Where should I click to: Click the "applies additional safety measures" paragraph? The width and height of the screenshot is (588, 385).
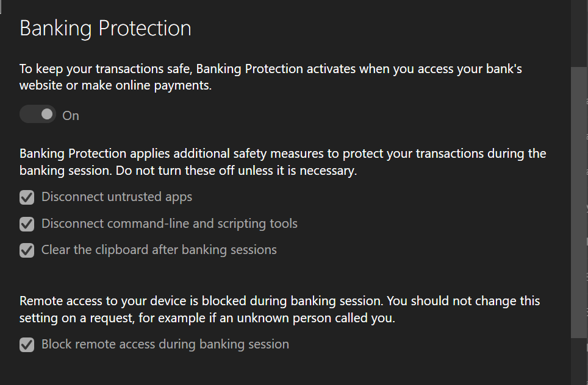(x=283, y=162)
